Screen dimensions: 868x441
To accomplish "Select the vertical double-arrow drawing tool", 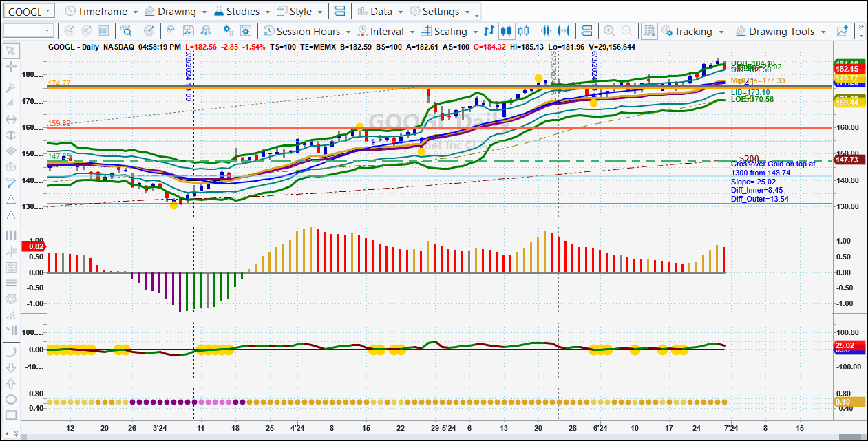I will coord(11,135).
